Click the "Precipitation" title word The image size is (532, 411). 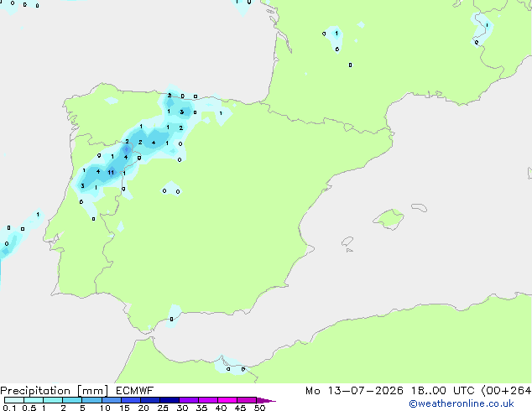(35, 391)
